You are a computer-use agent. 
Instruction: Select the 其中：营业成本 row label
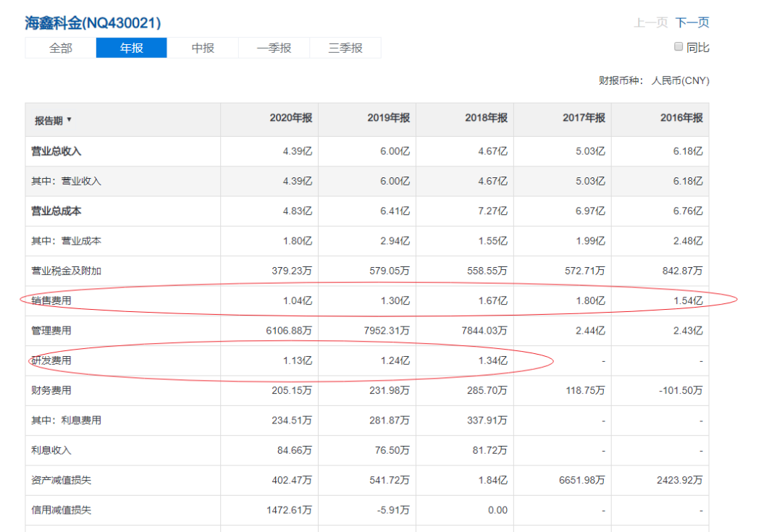(x=67, y=241)
